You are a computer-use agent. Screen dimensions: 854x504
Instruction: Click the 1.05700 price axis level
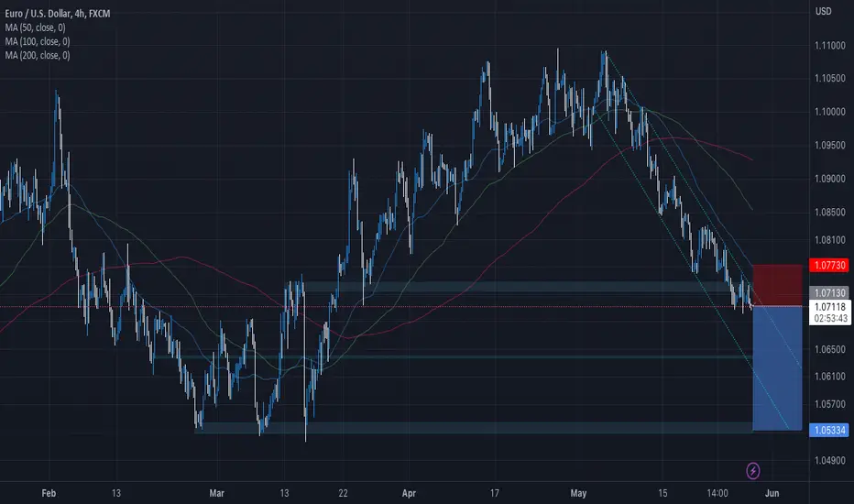(x=830, y=404)
